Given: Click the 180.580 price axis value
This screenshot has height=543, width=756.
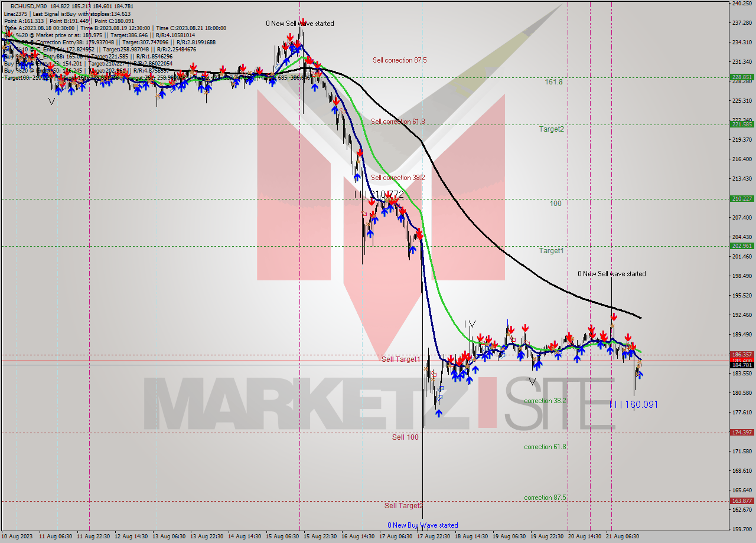Looking at the screenshot, I should [742, 392].
